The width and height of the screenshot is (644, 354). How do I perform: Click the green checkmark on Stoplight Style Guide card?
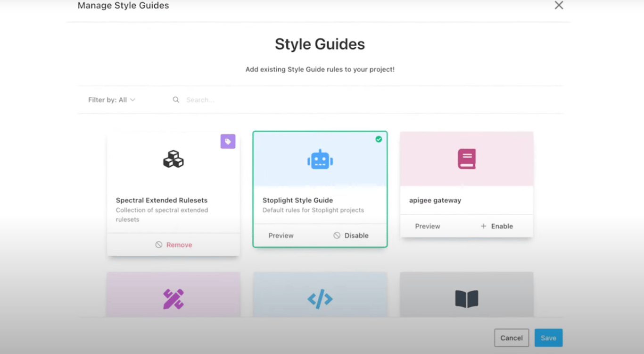coord(379,139)
